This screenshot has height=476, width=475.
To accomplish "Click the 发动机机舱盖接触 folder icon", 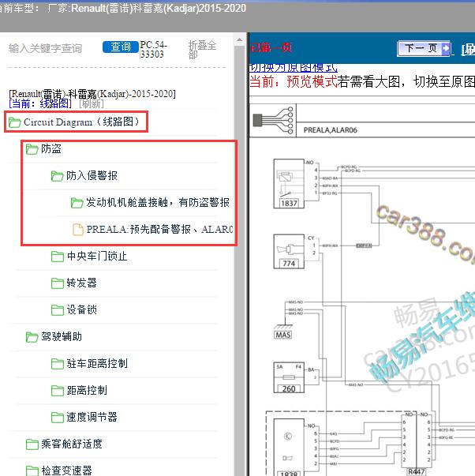I will click(77, 203).
